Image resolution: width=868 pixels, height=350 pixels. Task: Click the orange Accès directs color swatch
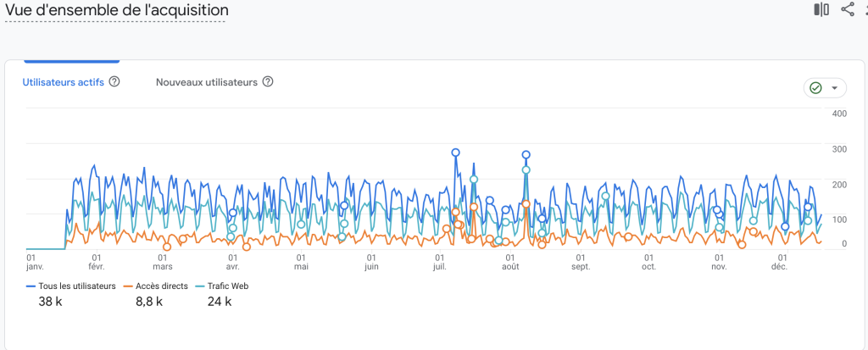tap(127, 286)
